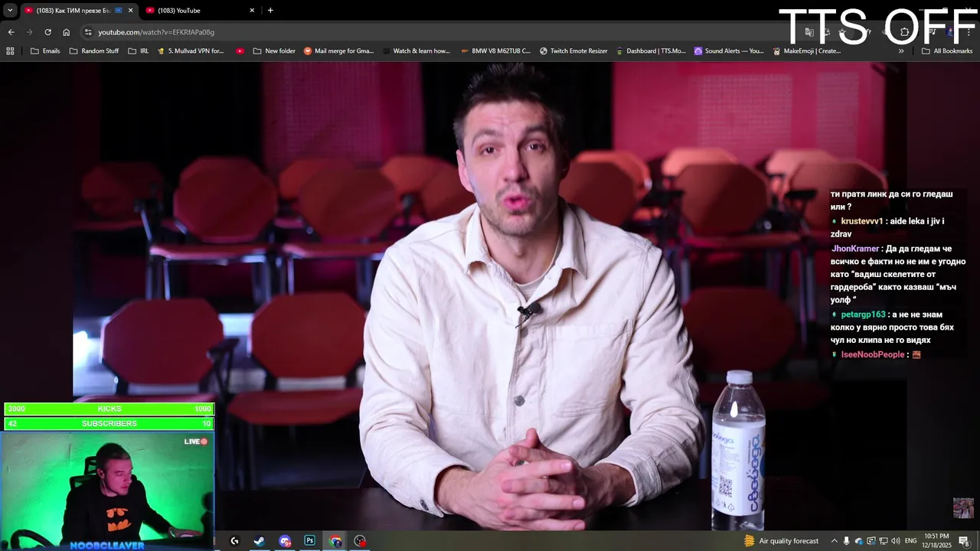This screenshot has height=551, width=980.
Task: View site information icon in address bar
Action: [x=88, y=32]
